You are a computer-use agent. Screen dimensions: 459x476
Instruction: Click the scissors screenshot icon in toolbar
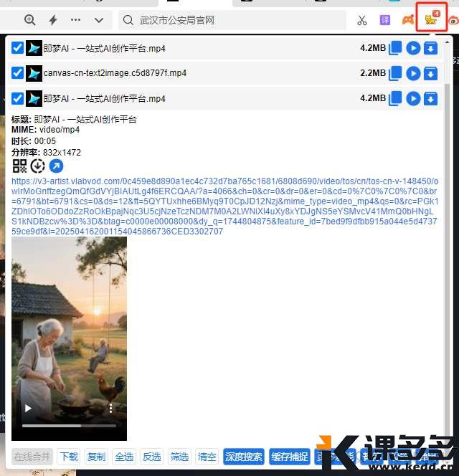tap(362, 20)
